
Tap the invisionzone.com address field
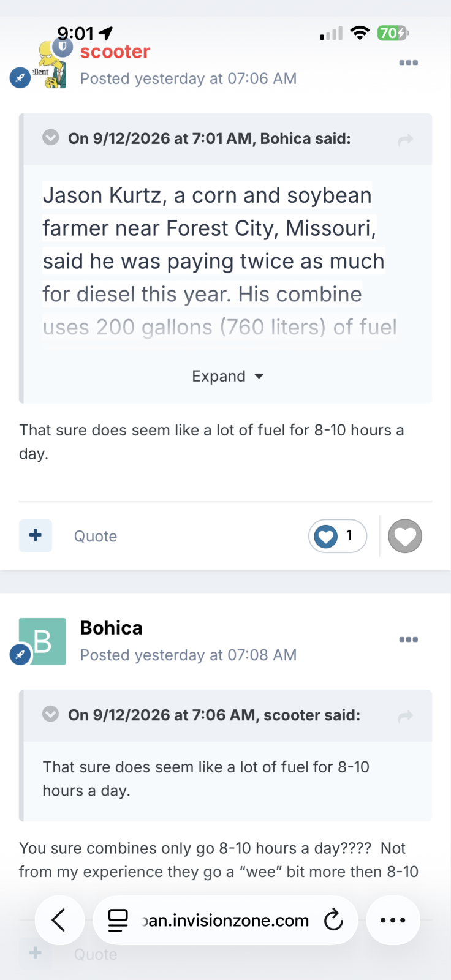tap(225, 920)
